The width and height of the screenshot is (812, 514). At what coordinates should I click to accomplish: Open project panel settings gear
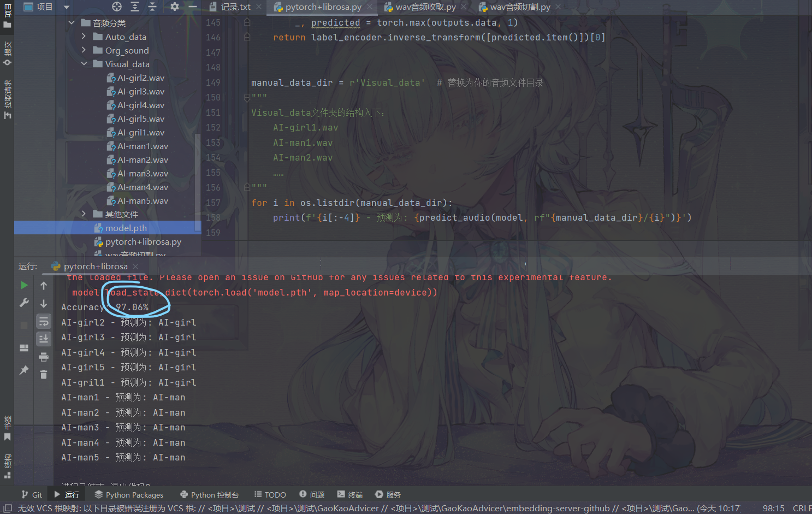[175, 7]
